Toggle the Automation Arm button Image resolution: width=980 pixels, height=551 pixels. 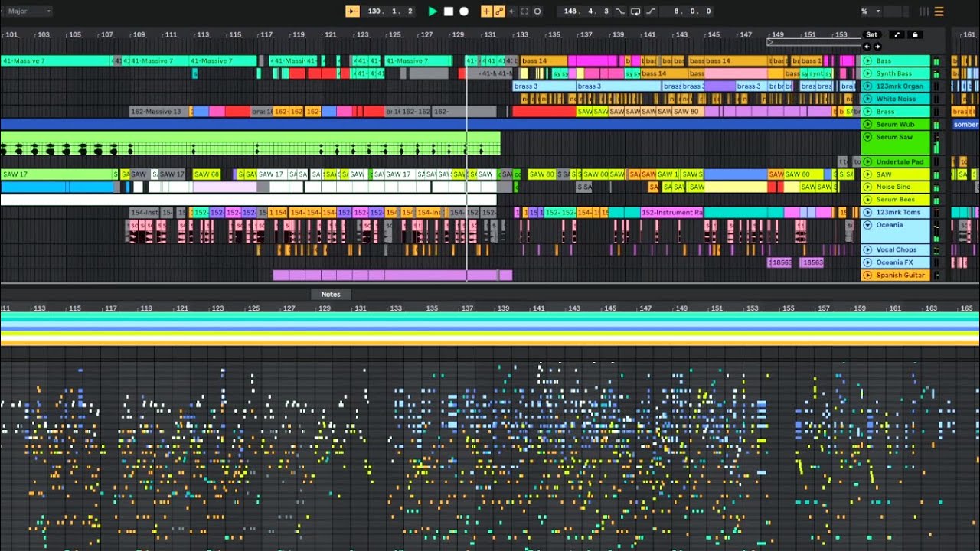tap(499, 11)
